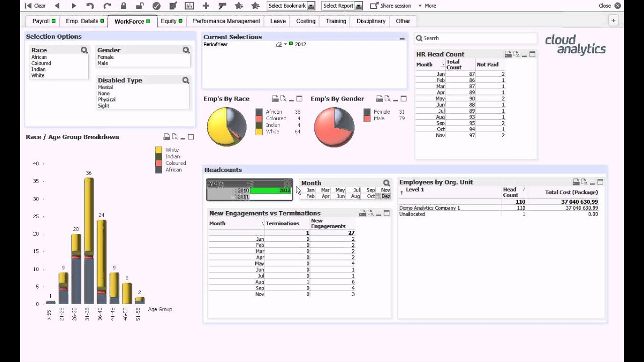
Task: Sort New Engagements table by Month header
Action: pyautogui.click(x=236, y=223)
